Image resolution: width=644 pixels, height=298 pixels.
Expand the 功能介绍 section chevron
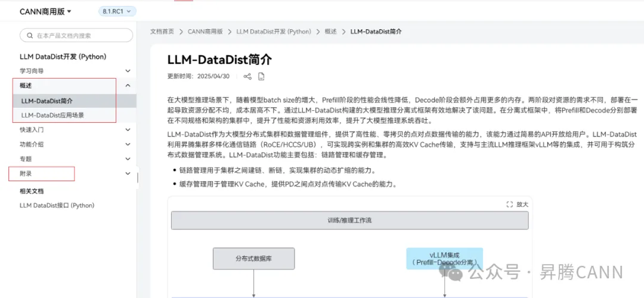pyautogui.click(x=128, y=144)
